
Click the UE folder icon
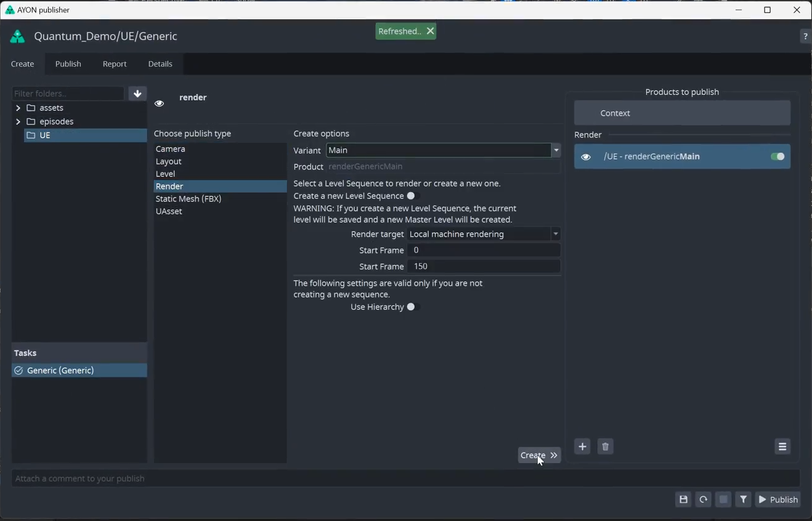click(31, 135)
